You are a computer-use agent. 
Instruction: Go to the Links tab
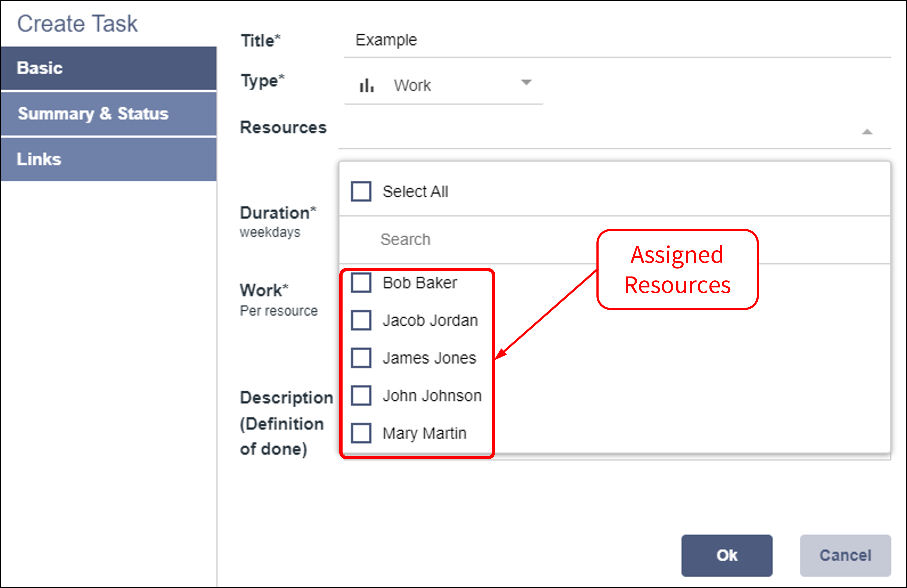pos(108,159)
